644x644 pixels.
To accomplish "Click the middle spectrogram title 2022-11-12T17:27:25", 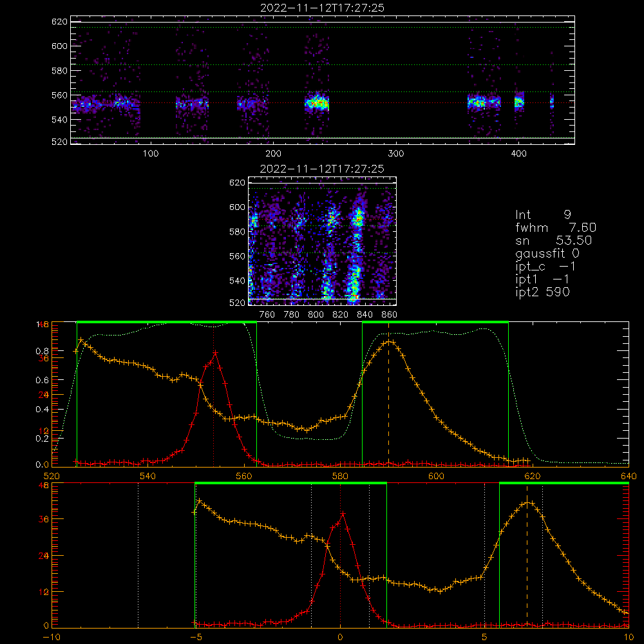I will (x=322, y=169).
